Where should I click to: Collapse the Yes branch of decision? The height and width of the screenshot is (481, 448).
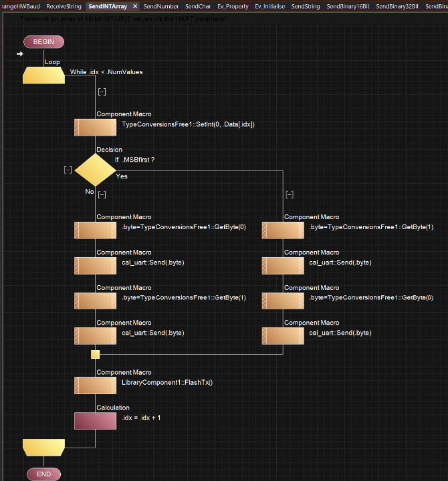coord(290,194)
